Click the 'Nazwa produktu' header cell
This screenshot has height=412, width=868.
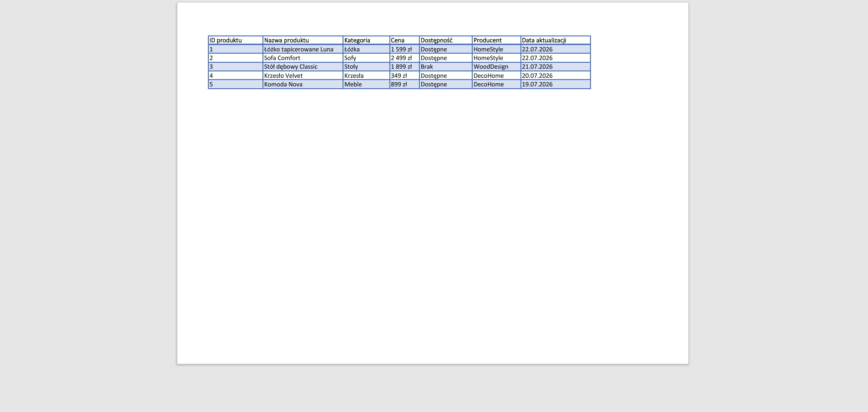tap(303, 40)
